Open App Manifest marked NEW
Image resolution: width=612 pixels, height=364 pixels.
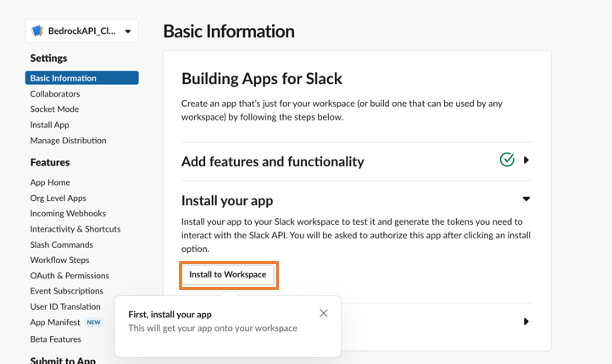[55, 322]
